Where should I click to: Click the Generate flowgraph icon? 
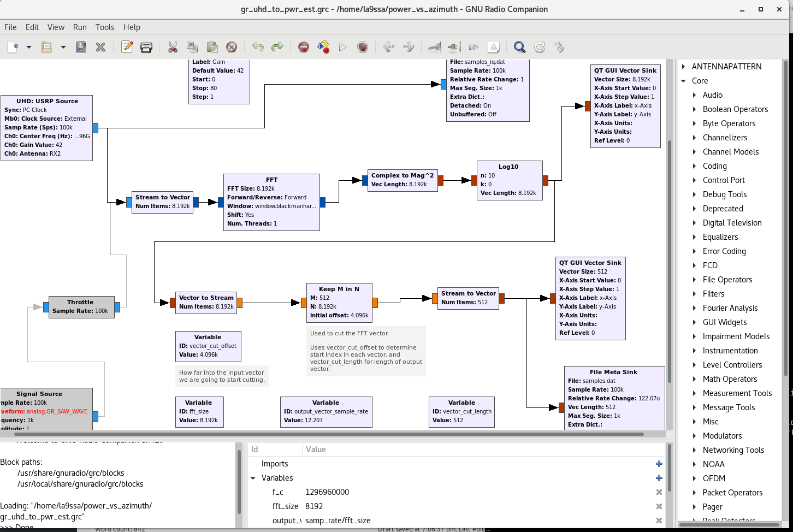(323, 48)
